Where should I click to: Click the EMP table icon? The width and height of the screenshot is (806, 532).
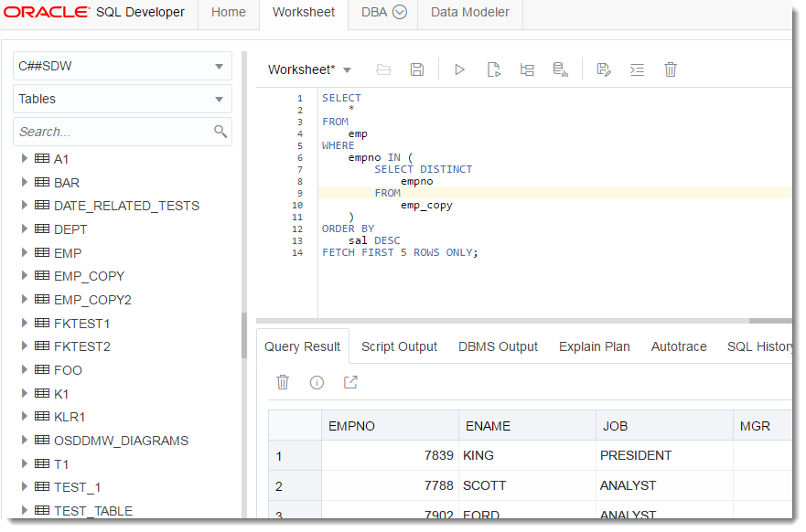pyautogui.click(x=42, y=252)
